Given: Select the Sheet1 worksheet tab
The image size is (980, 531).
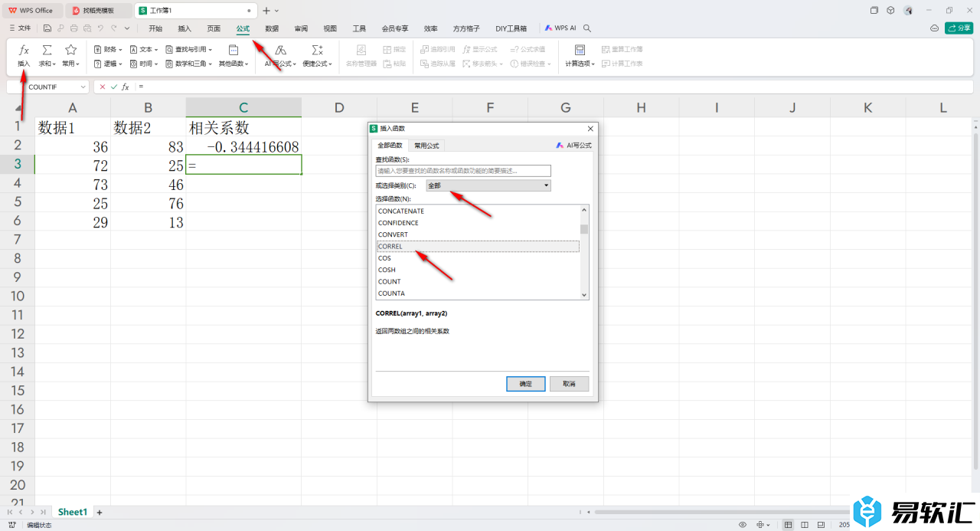Looking at the screenshot, I should point(73,512).
